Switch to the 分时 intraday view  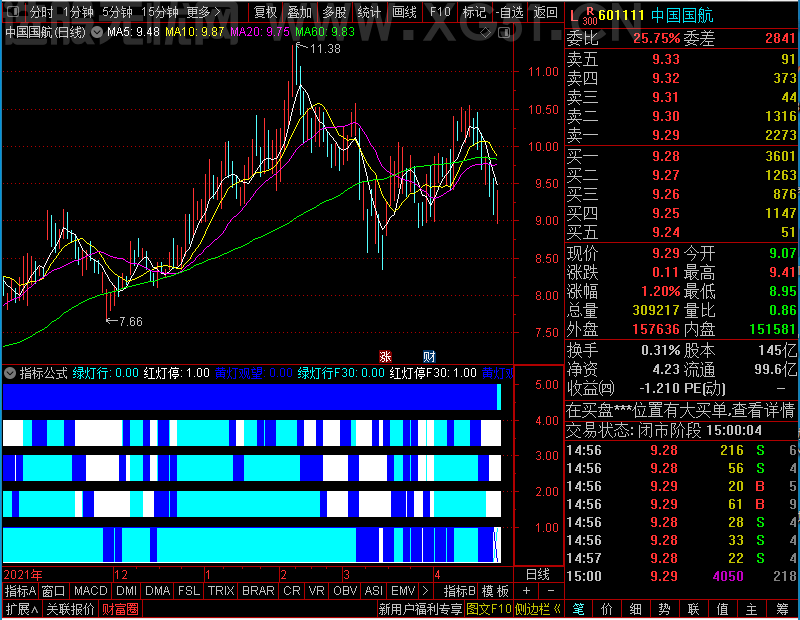point(41,12)
